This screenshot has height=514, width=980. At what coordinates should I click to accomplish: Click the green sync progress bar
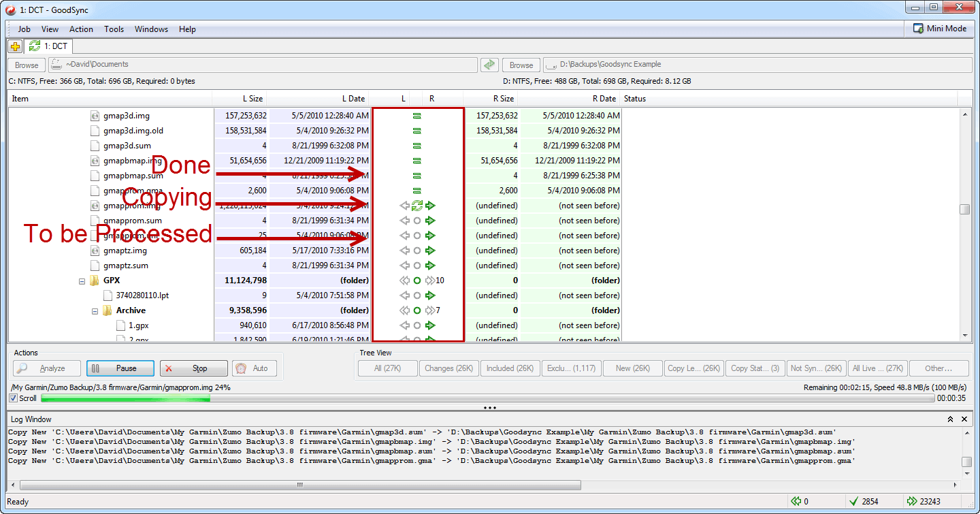pyautogui.click(x=487, y=398)
